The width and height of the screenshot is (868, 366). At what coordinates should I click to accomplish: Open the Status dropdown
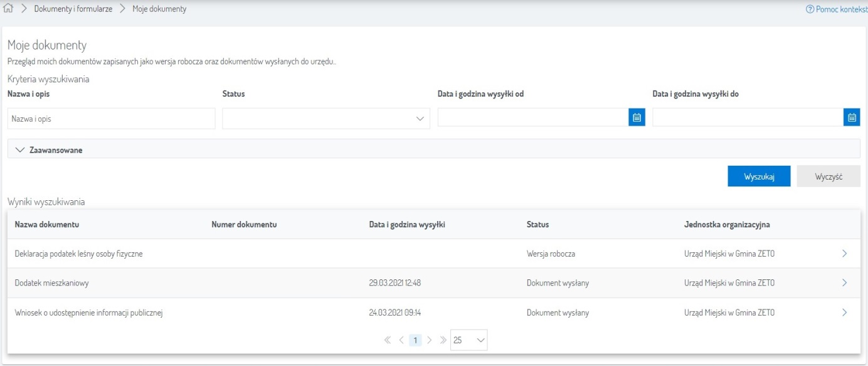(326, 118)
